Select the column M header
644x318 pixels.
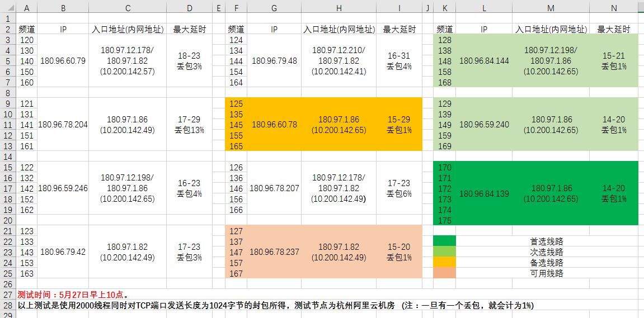[551, 8]
